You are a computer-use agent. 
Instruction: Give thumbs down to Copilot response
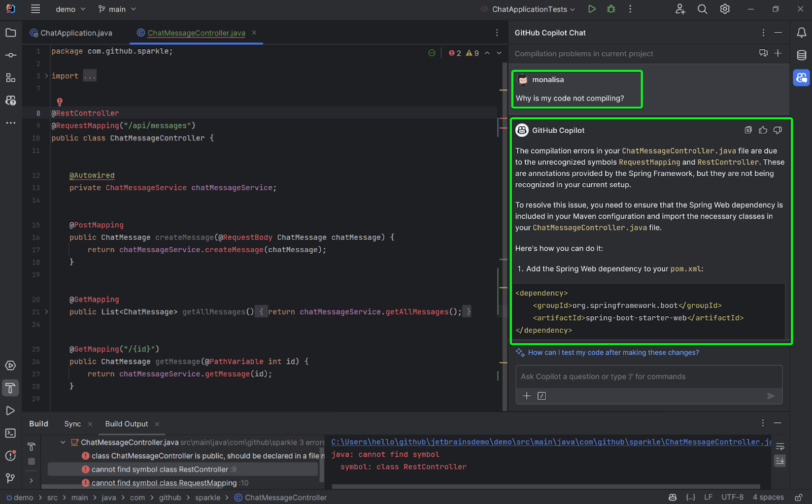pos(777,130)
